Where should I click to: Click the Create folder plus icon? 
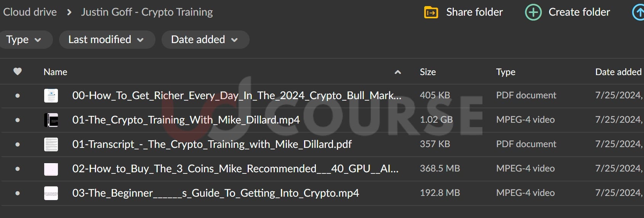(533, 13)
